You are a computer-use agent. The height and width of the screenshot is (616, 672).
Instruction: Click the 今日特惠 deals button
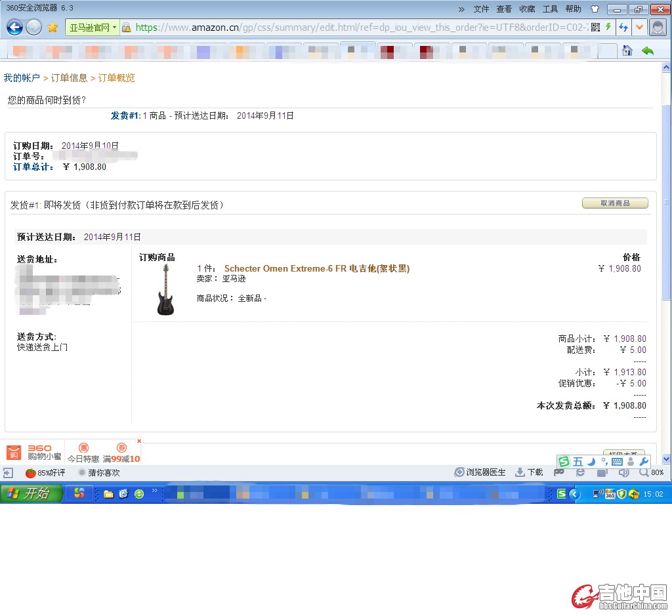point(83,454)
